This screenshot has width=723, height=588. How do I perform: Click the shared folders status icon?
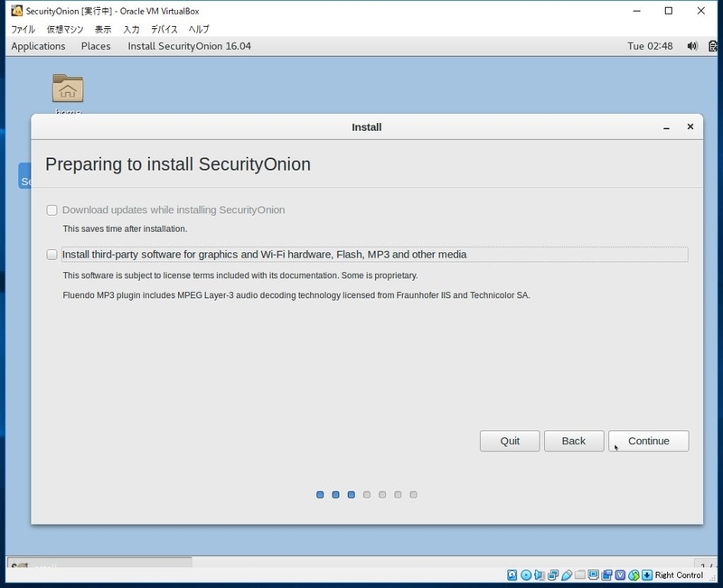pos(580,575)
